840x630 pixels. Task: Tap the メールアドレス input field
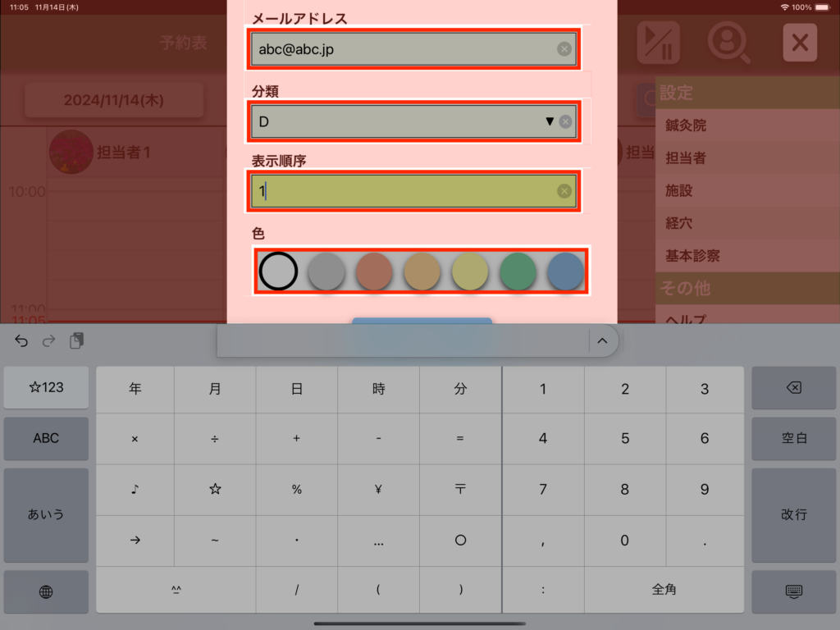tap(402, 49)
